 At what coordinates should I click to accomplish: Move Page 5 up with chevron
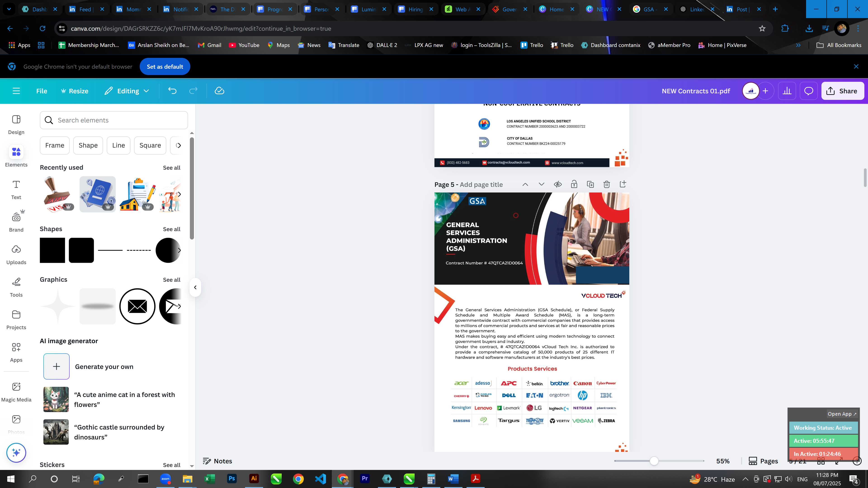(525, 184)
